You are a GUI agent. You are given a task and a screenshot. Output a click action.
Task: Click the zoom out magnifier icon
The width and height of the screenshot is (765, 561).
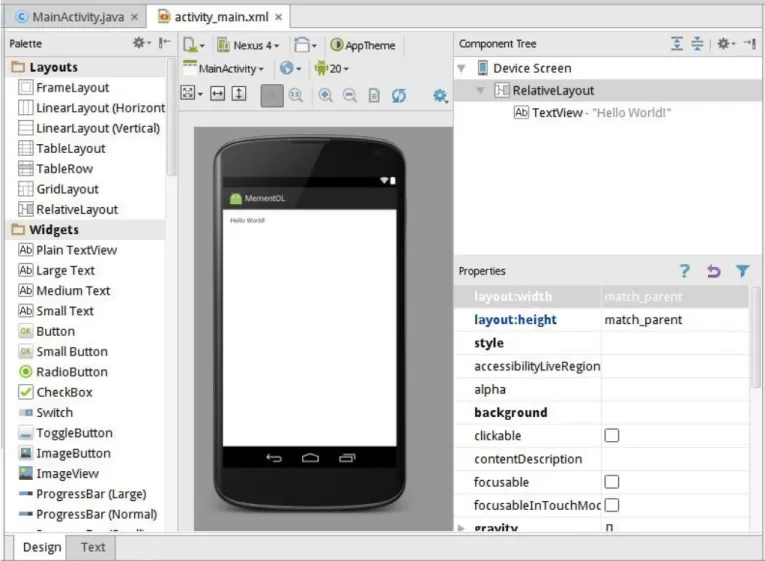[x=350, y=95]
